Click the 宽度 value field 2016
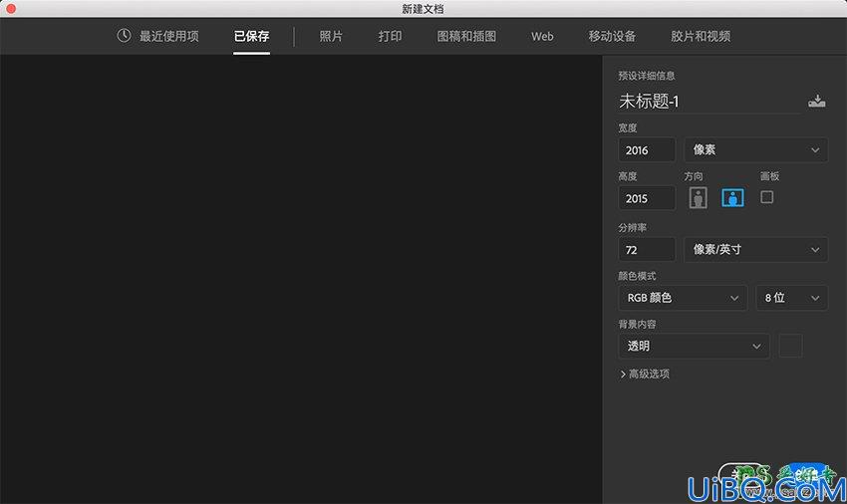Screen dimensions: 847x504 tap(647, 150)
